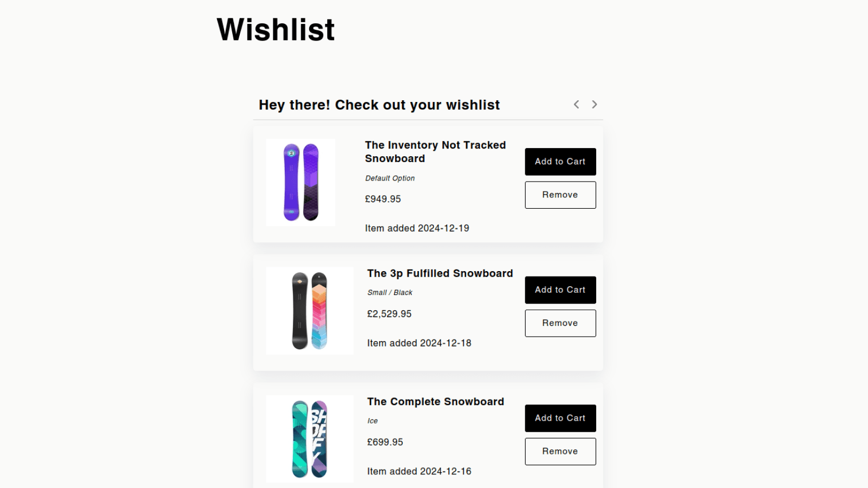Remove Inventory Not Tracked Snowboard from wishlist
This screenshot has height=488, width=868.
point(560,195)
